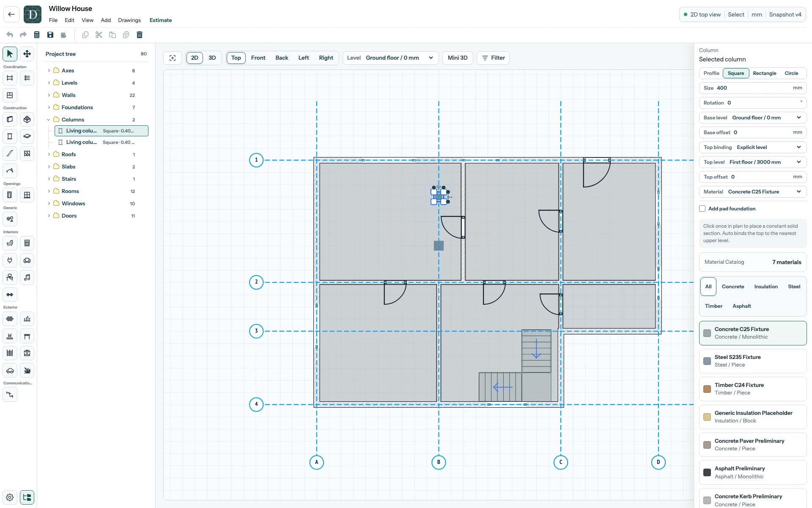Toggle the project tree panel icon

(27, 497)
